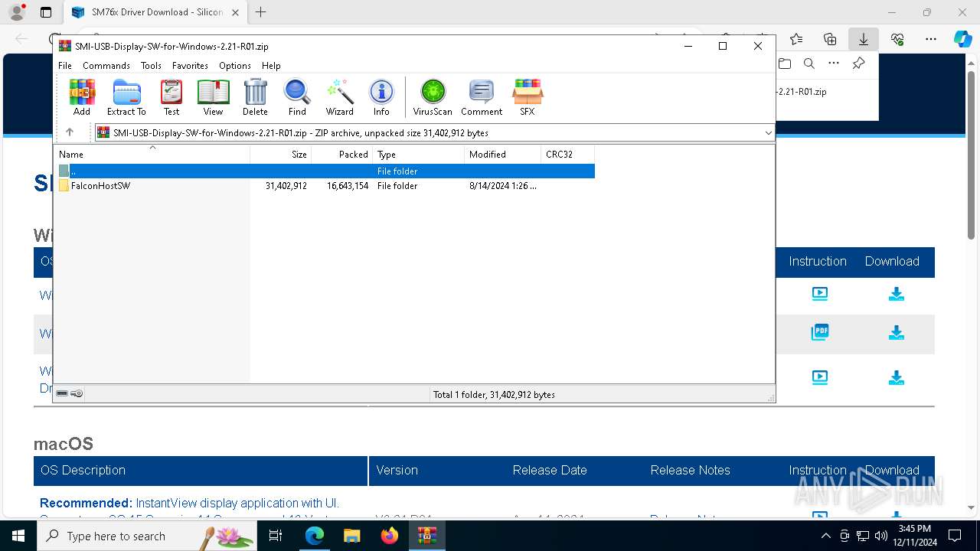Viewport: 980px width, 551px height.
Task: Open the Options menu
Action: pyautogui.click(x=235, y=66)
